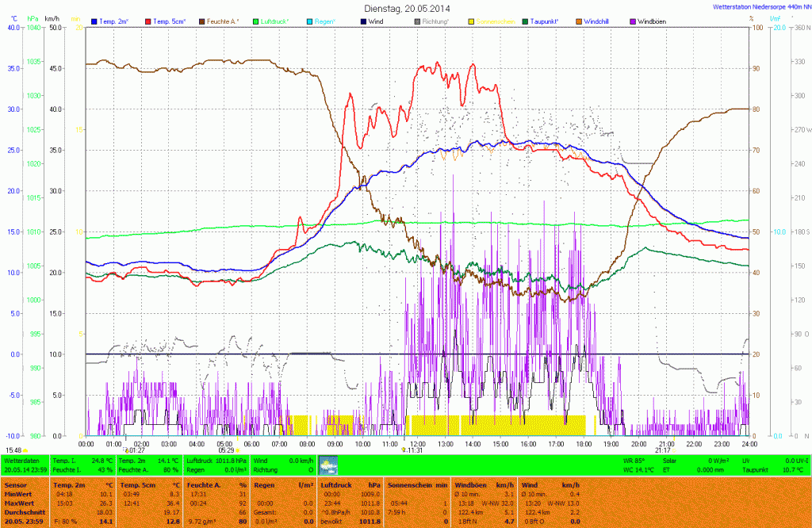Click the Wetterstation Niedersorpe 440m NN title
This screenshot has height=528, width=812.
[x=759, y=7]
